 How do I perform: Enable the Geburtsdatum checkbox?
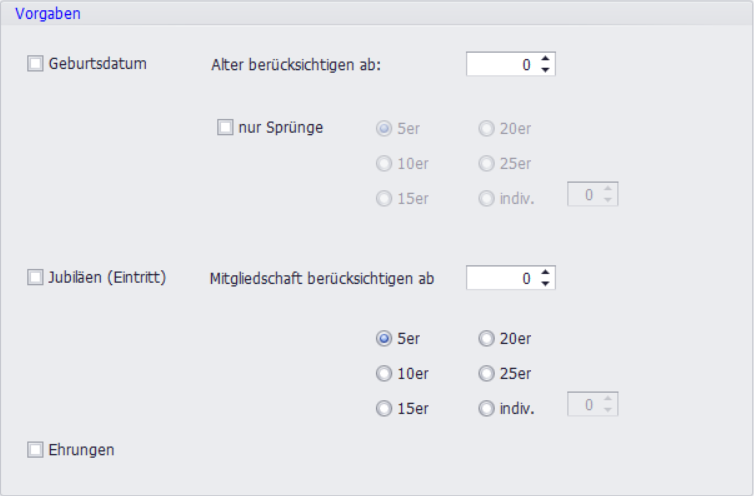[36, 64]
